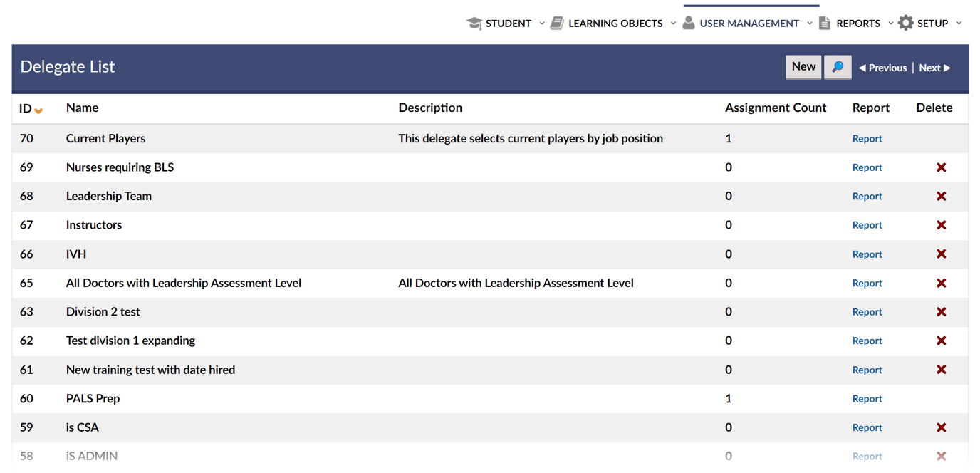Delete the Division 2 test delegate
980x473 pixels.
941,312
